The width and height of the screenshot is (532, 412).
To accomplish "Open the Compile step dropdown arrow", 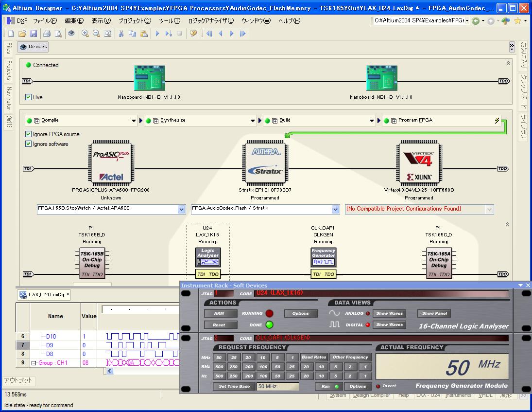I will tap(134, 121).
